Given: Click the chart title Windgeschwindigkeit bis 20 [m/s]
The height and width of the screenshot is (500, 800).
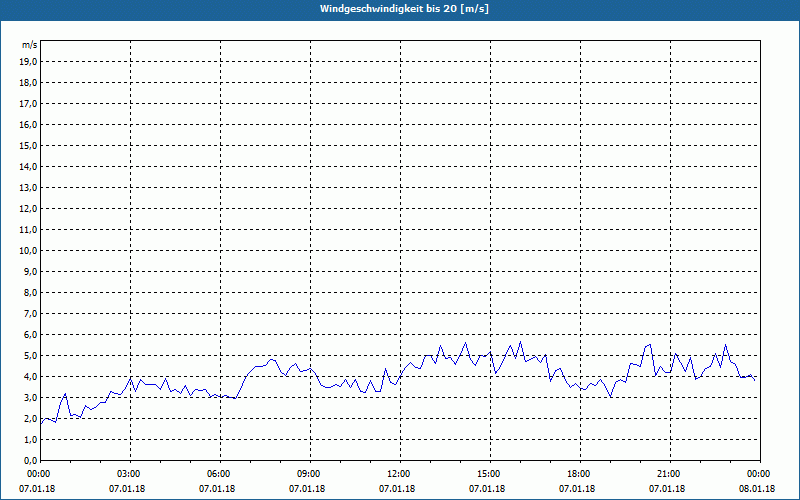Looking at the screenshot, I should (404, 9).
